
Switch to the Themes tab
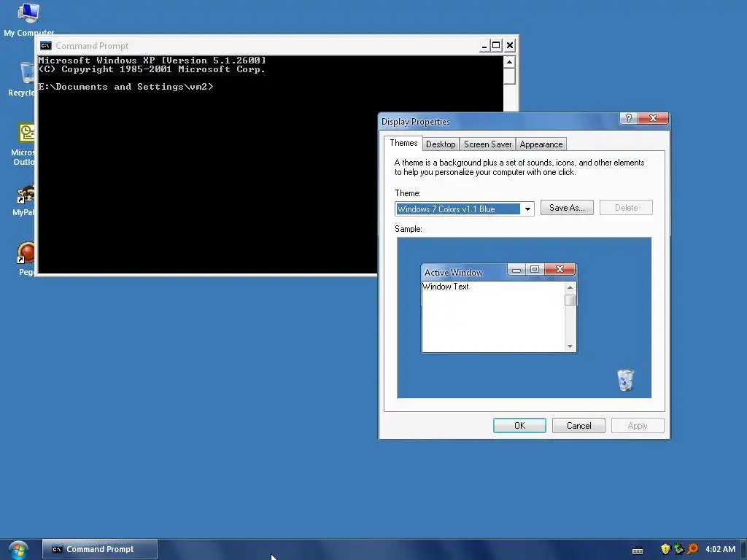coord(403,143)
